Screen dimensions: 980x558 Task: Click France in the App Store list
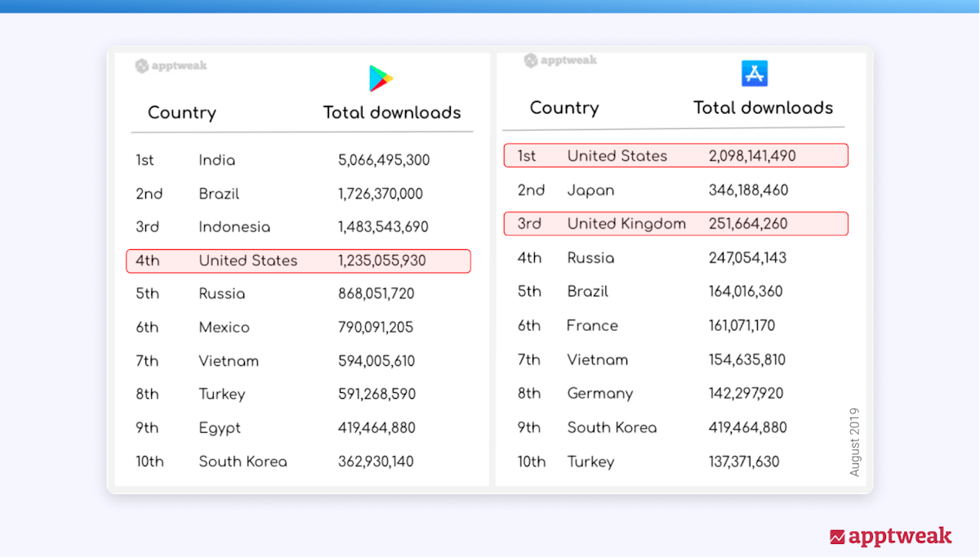tap(592, 326)
